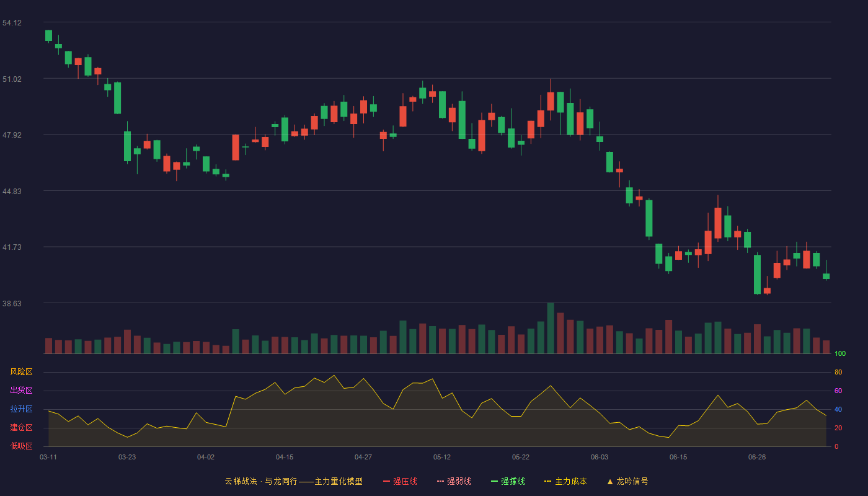This screenshot has width=868, height=496.
Task: Click the 03-11 date label
Action: (x=48, y=457)
